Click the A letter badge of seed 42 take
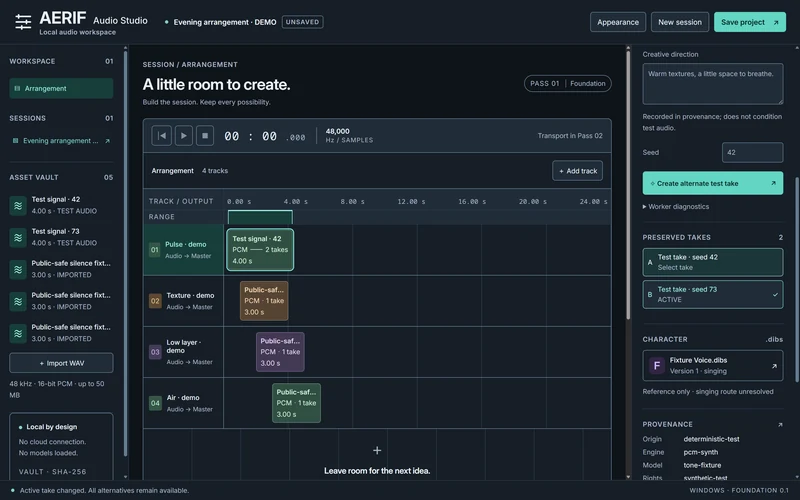 point(650,262)
